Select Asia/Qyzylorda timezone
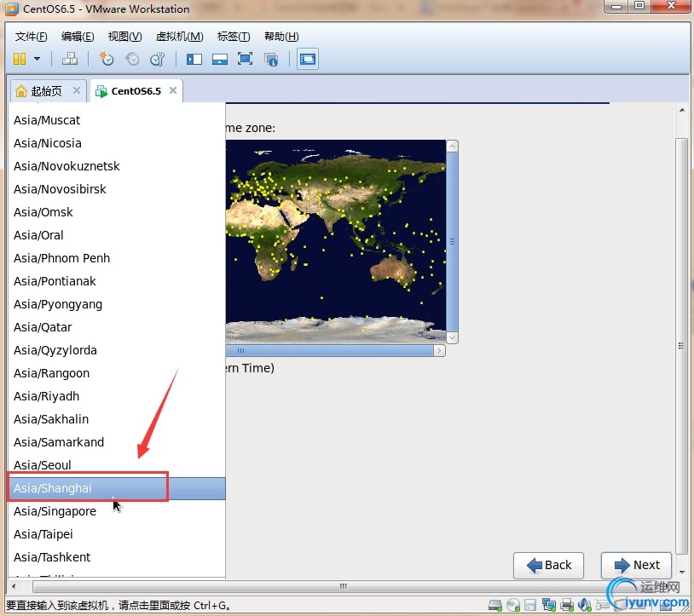The image size is (694, 616). pos(117,350)
